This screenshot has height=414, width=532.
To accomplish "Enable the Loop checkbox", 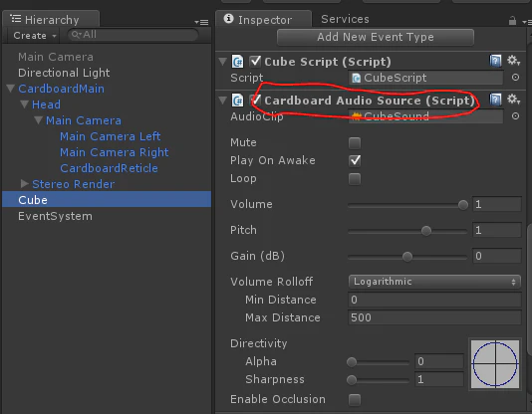I will pos(355,178).
